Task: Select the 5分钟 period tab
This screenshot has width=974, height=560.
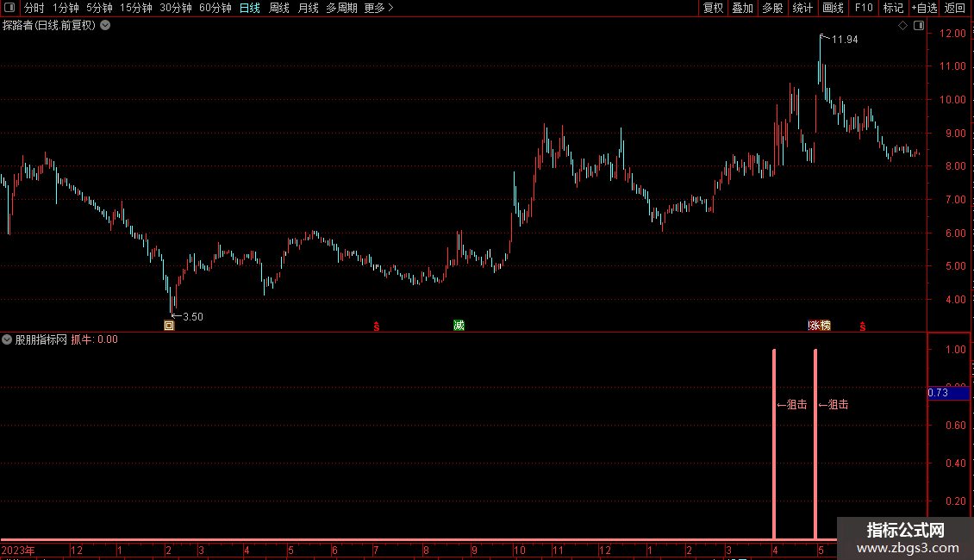Action: 99,8
